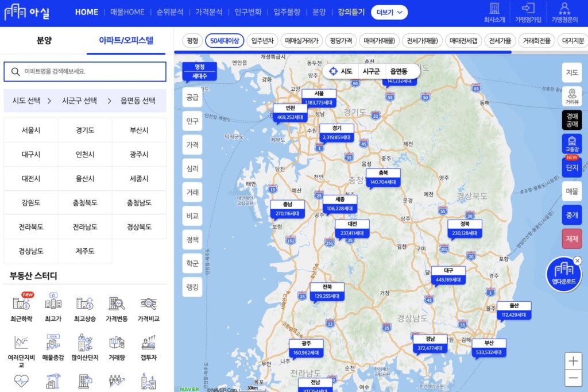Open the 많이산단지 icon
The image size is (588, 392).
pyautogui.click(x=85, y=341)
